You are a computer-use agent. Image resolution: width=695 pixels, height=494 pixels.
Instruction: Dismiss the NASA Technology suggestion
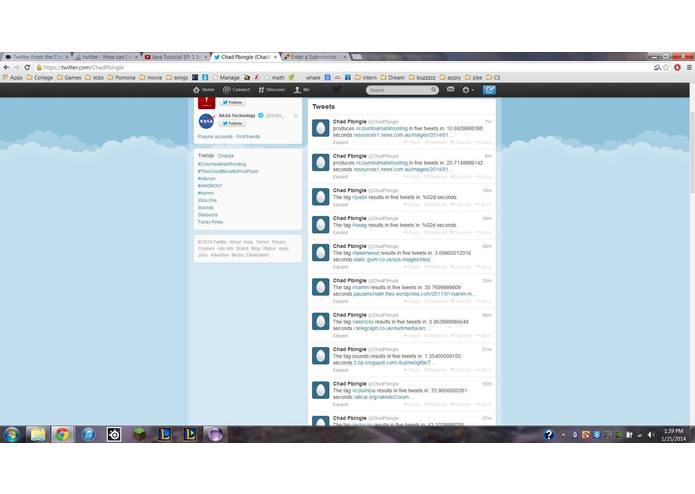coord(296,116)
